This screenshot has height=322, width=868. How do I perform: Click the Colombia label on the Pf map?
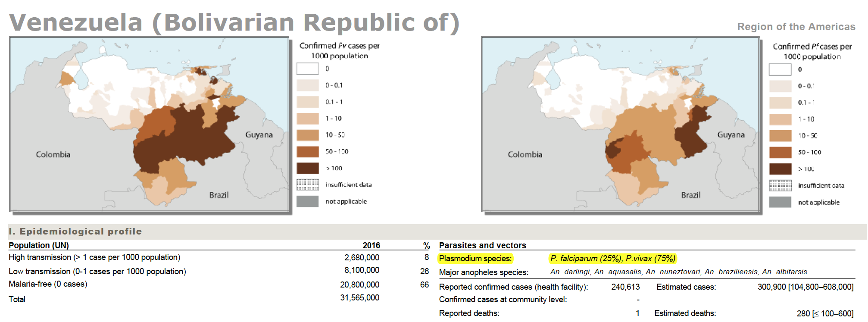point(525,154)
